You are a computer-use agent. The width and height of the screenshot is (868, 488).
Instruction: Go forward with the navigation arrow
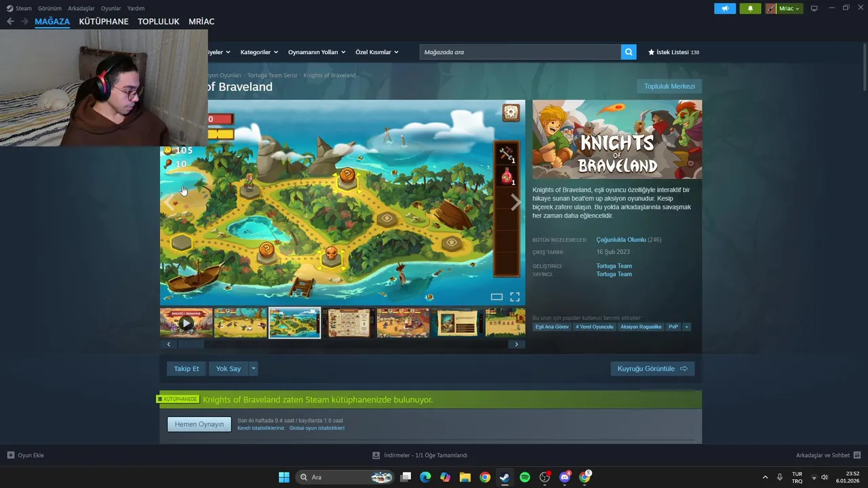[x=24, y=22]
